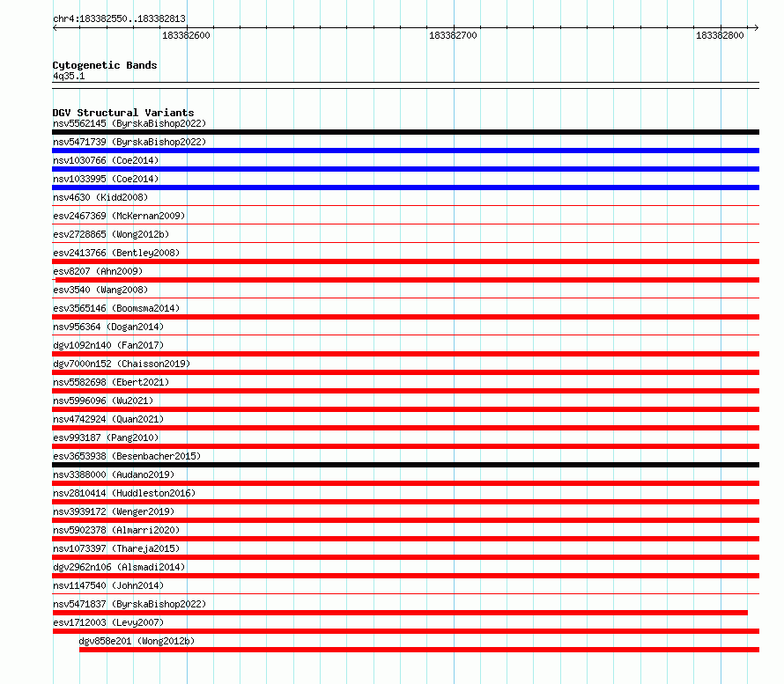Click the red bar under dgv7000n152
This screenshot has width=784, height=684.
click(x=405, y=372)
